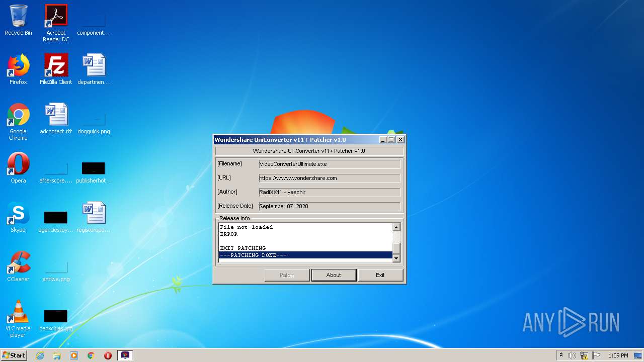Click the Exit button in patcher
Screen dimensions: 644x362
pyautogui.click(x=380, y=275)
